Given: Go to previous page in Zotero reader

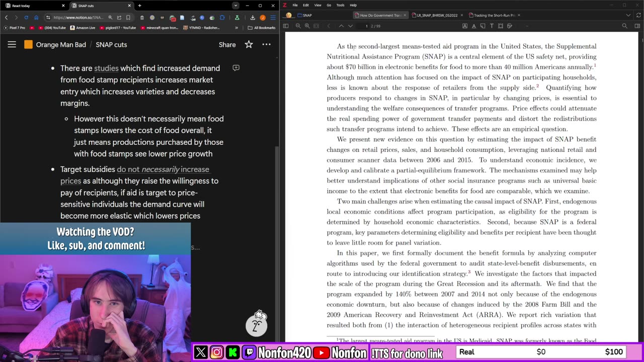Looking at the screenshot, I should coord(341,26).
